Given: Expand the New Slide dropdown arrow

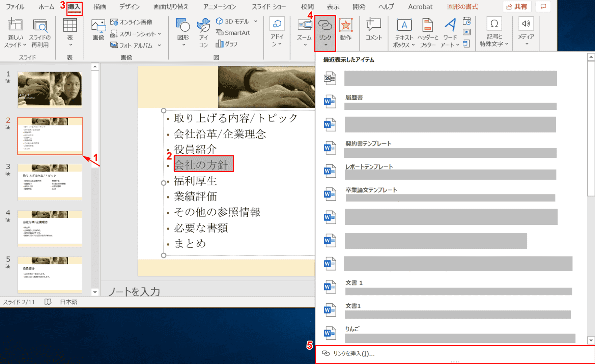Looking at the screenshot, I should [25, 45].
